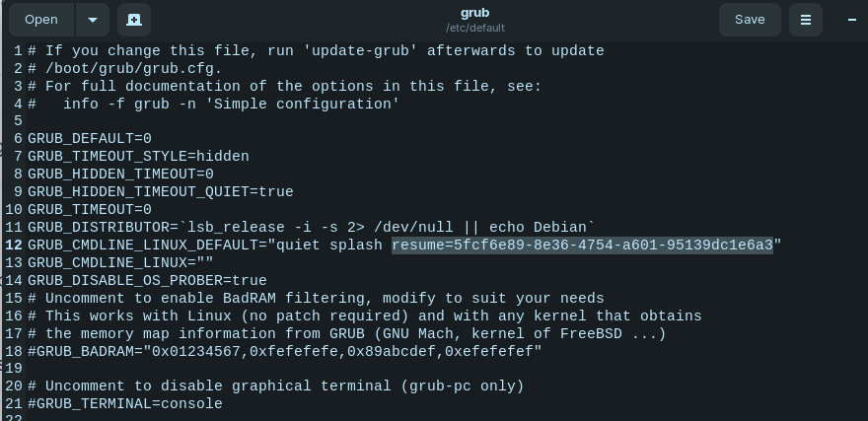Click line number 12 in gutter
This screenshot has width=868, height=421.
[14, 246]
